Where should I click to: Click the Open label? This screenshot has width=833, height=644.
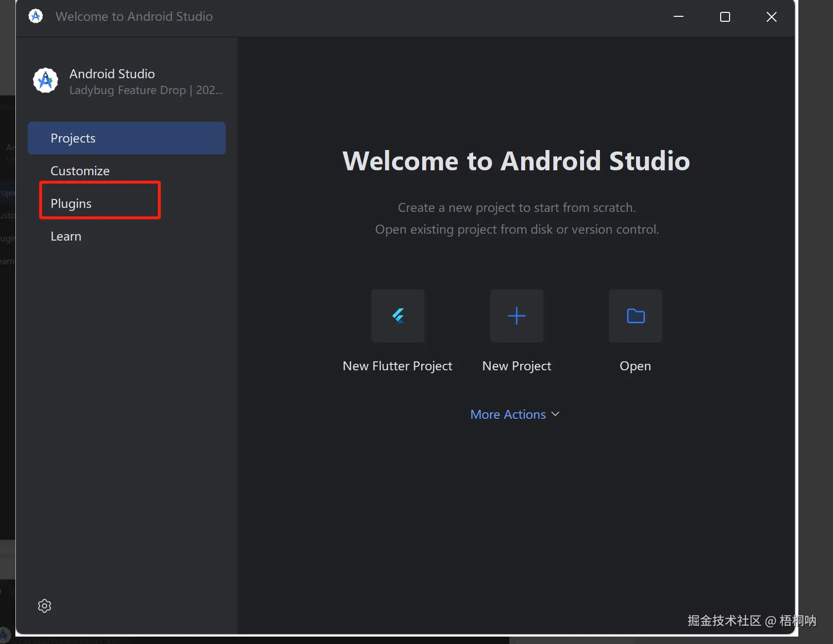pyautogui.click(x=636, y=366)
